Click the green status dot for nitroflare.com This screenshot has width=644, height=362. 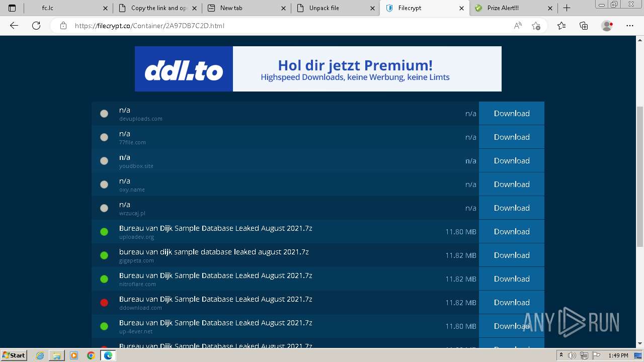click(x=104, y=279)
